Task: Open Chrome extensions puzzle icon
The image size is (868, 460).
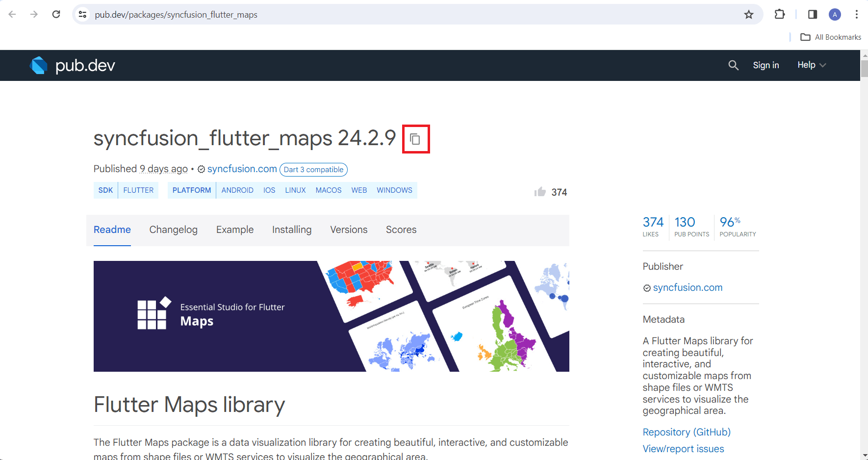Action: point(779,14)
